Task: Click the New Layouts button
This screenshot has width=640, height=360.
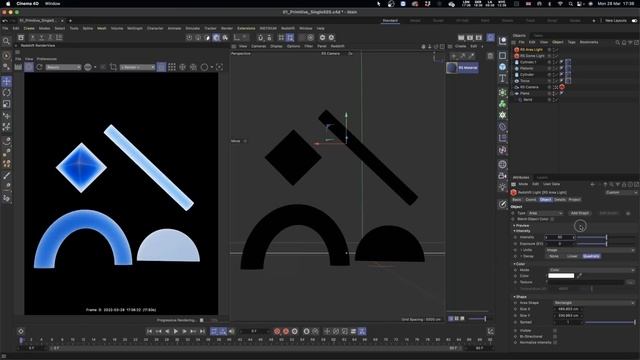Action: 616,20
